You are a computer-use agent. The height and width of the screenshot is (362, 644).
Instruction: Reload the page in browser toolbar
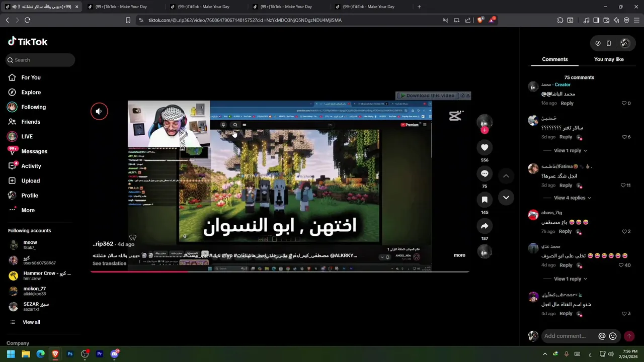(27, 20)
